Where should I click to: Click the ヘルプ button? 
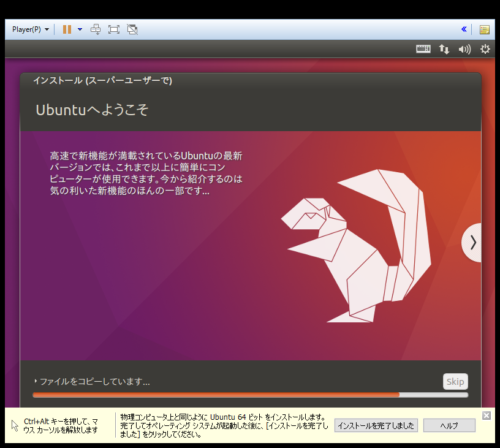click(449, 425)
